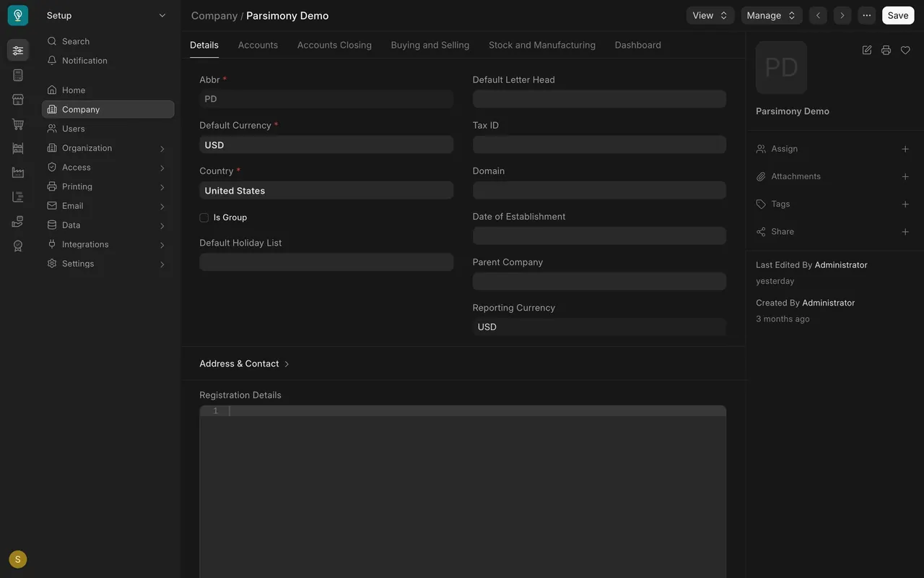Image resolution: width=924 pixels, height=578 pixels.
Task: Expand the Setup workspace switcher chevron
Action: click(x=162, y=15)
